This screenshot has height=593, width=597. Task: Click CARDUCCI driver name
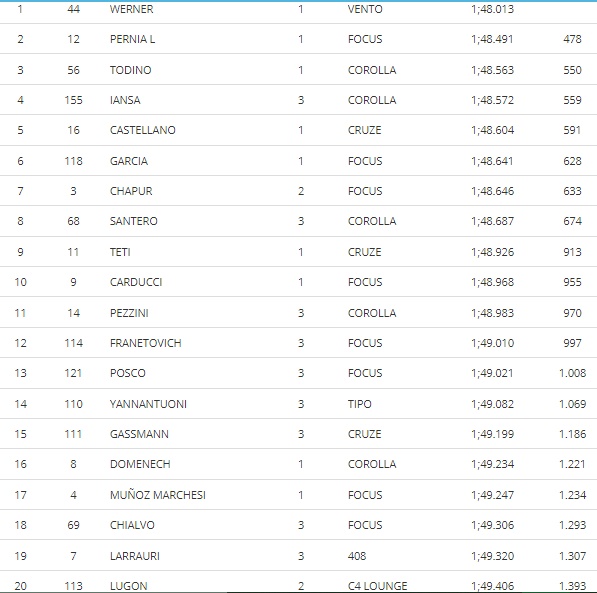coord(136,282)
